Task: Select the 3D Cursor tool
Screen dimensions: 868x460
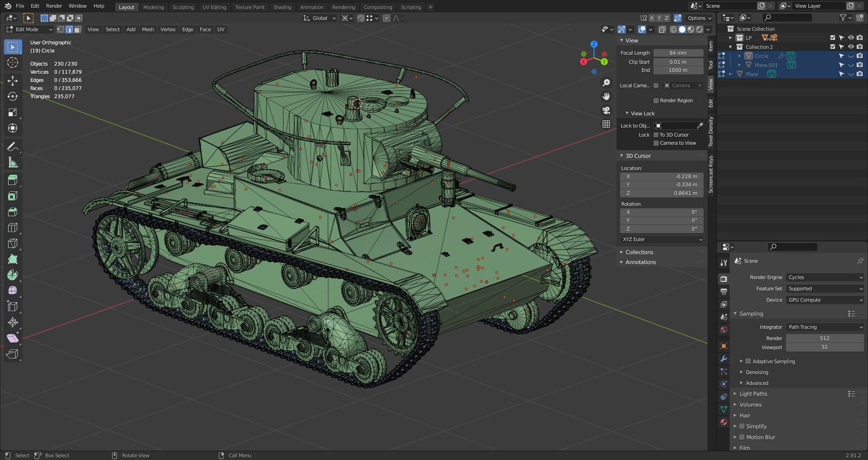Action: [12, 63]
